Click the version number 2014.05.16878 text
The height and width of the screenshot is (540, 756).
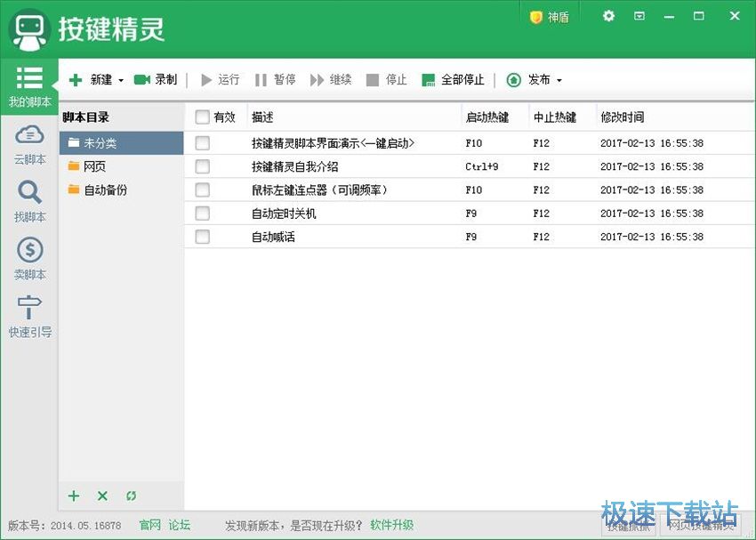[x=85, y=526]
